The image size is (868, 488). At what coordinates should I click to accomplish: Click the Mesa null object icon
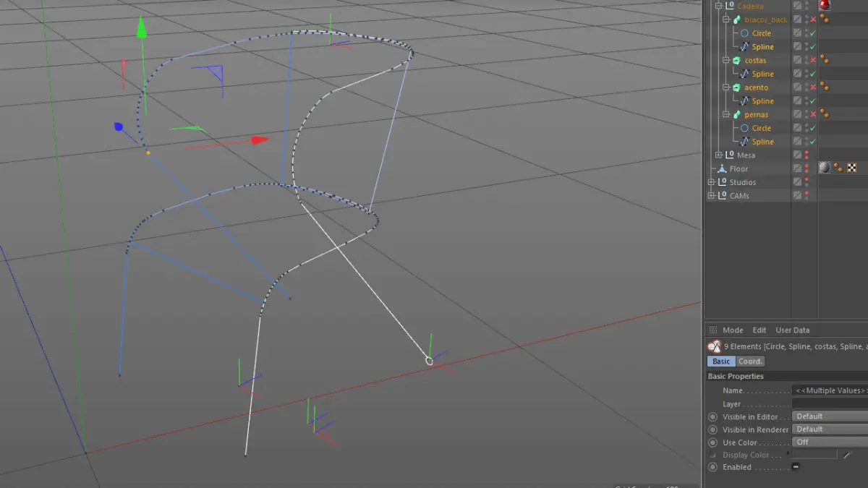[x=729, y=155]
